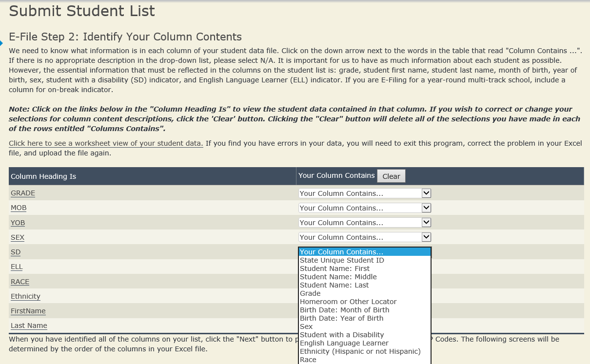The width and height of the screenshot is (590, 364).
Task: Select 'Homeroom or Other Locator' option
Action: (x=348, y=302)
